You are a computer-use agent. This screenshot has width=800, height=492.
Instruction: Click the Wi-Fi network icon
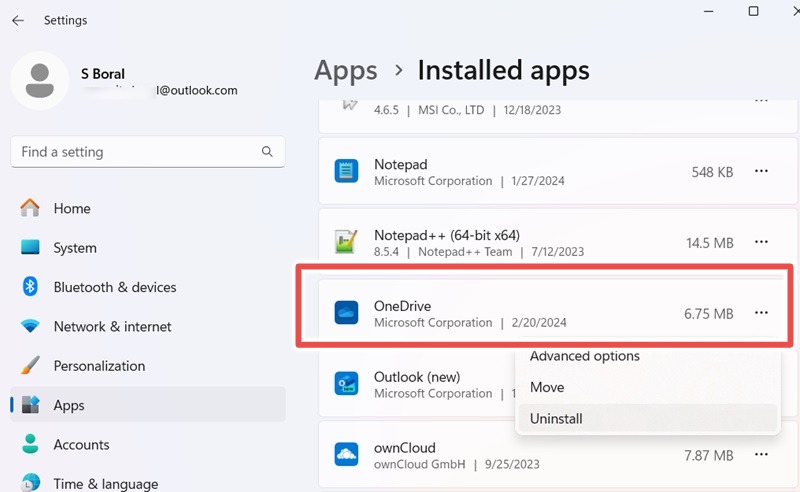point(30,326)
